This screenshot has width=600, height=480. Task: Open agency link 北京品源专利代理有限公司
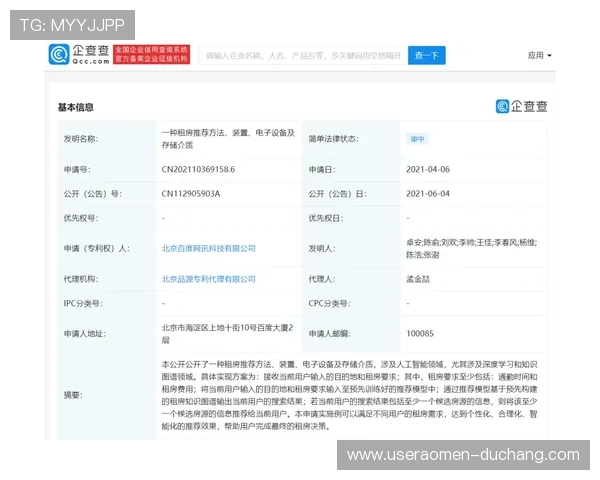pos(209,279)
